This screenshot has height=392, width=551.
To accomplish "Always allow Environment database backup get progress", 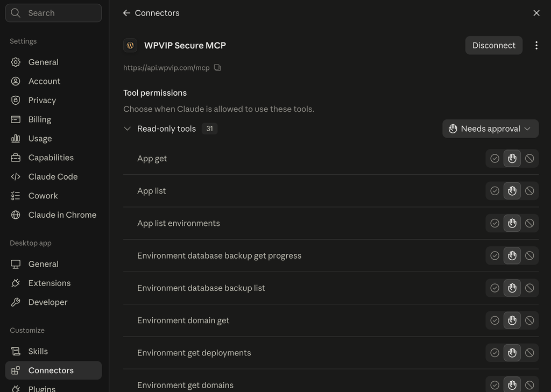I will coord(495,255).
